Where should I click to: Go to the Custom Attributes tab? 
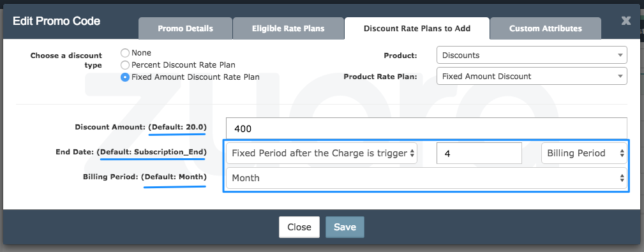tap(546, 28)
